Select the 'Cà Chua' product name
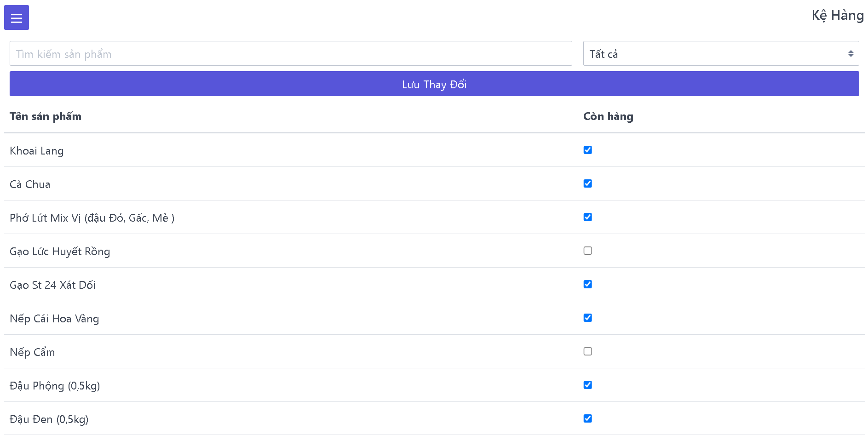 click(30, 184)
